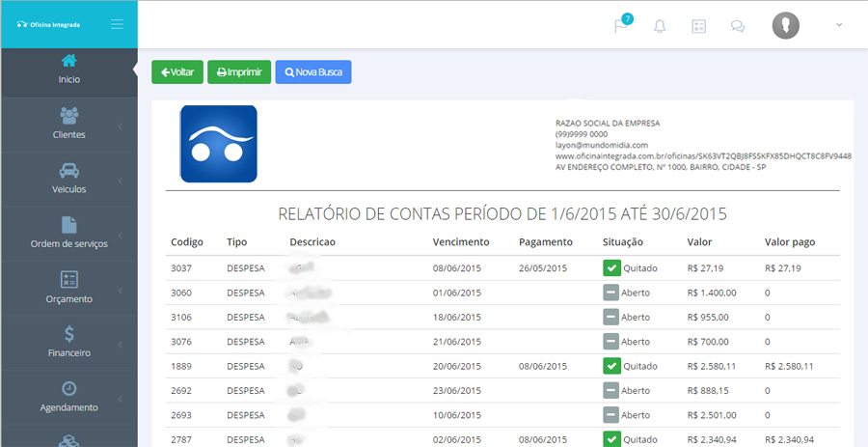The width and height of the screenshot is (868, 447).
Task: Open the flag notifications with badge 7
Action: (x=623, y=25)
